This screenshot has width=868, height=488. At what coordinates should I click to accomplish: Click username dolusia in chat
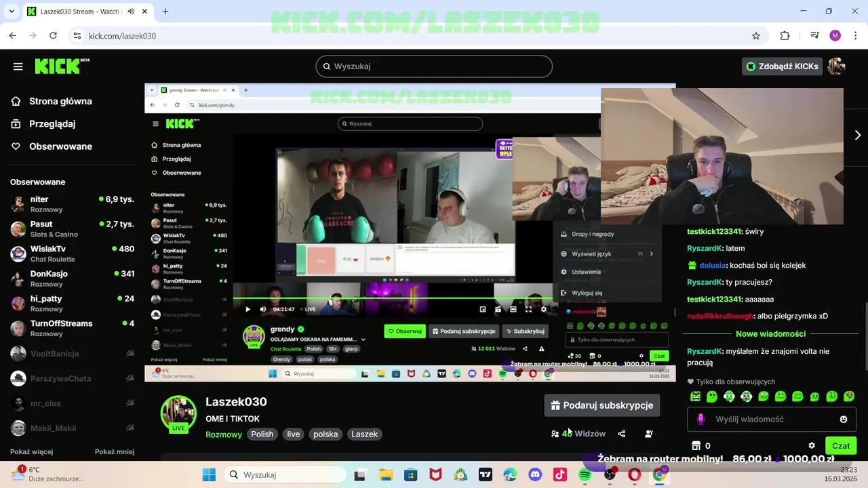pos(712,265)
